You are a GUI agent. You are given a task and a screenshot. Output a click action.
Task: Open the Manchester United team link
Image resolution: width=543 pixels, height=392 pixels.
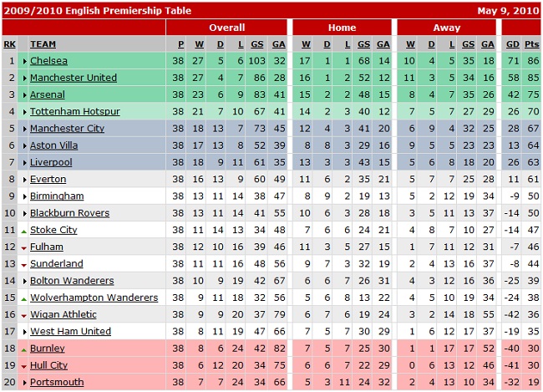pyautogui.click(x=73, y=78)
